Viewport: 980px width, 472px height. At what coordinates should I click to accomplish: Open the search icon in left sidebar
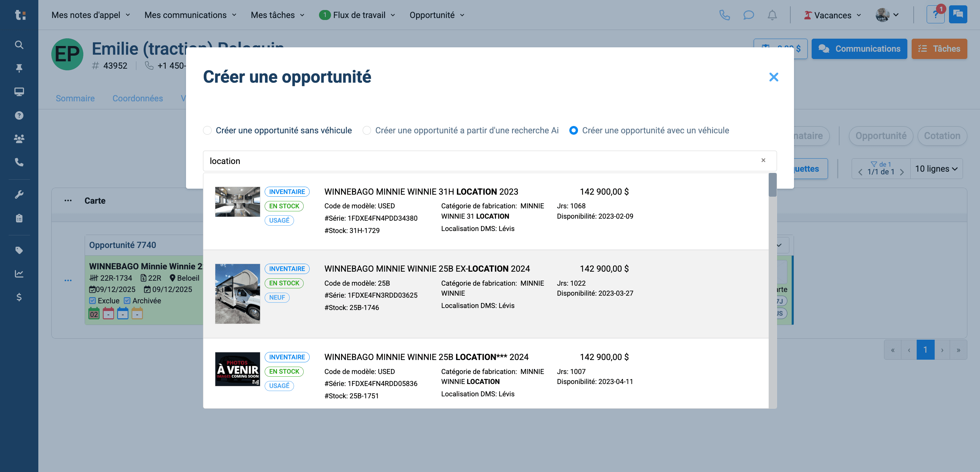pos(19,45)
